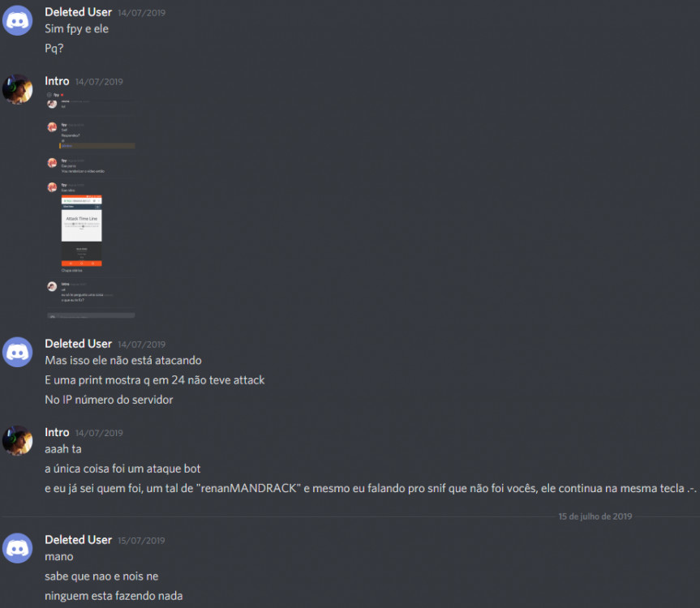Click Deleted User avatar beside 'mano' message

(17, 548)
